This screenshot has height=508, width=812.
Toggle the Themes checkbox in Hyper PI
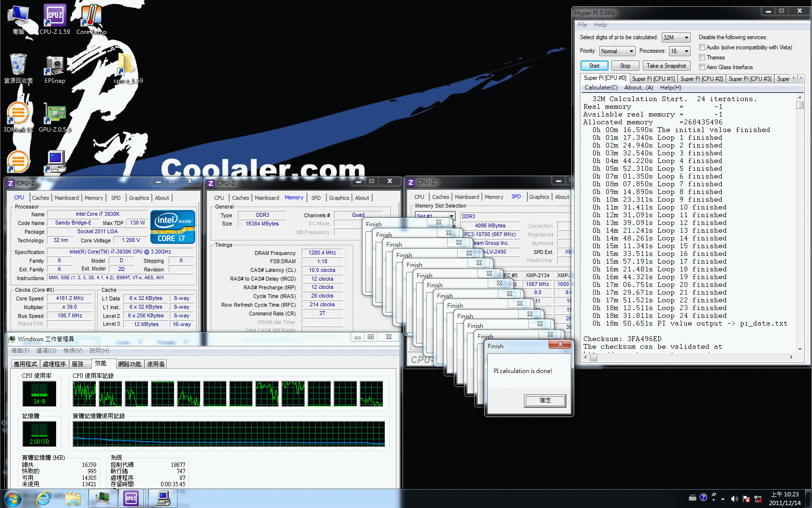[702, 58]
